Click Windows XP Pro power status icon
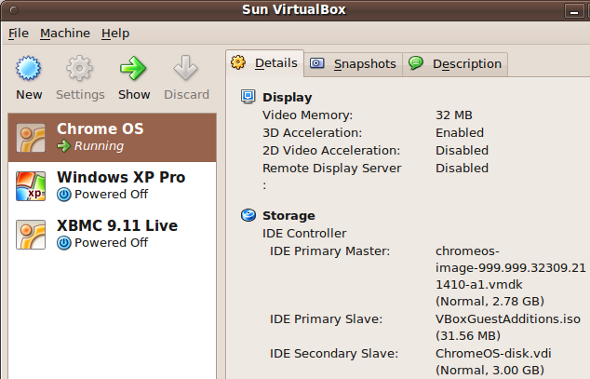Screen dimensions: 590x379 [x=64, y=195]
